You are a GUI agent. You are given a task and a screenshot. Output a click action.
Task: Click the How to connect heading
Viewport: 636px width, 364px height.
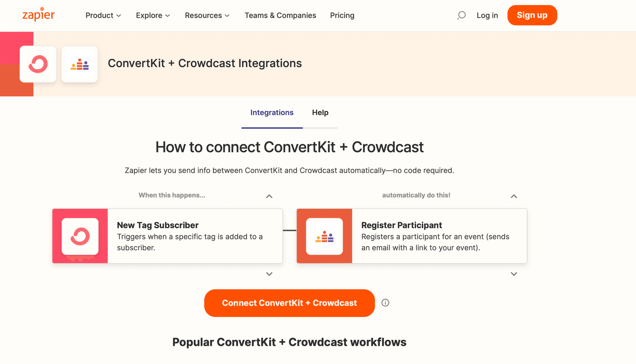(289, 147)
